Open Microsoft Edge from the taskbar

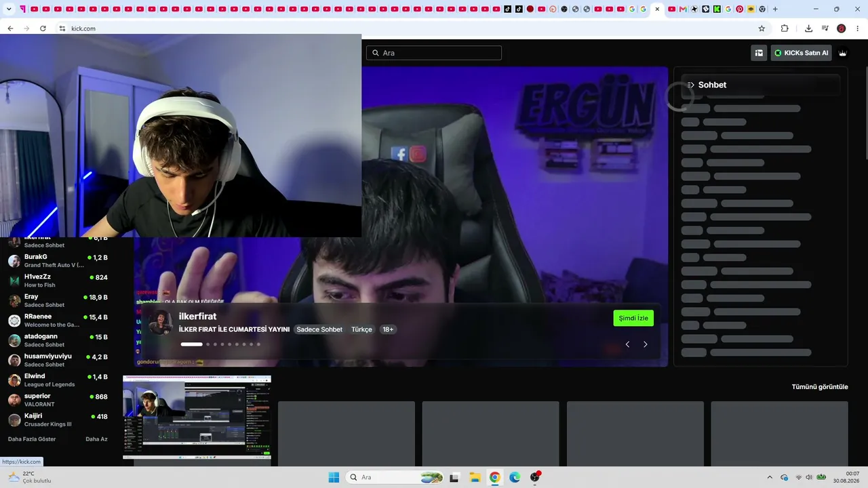[515, 477]
